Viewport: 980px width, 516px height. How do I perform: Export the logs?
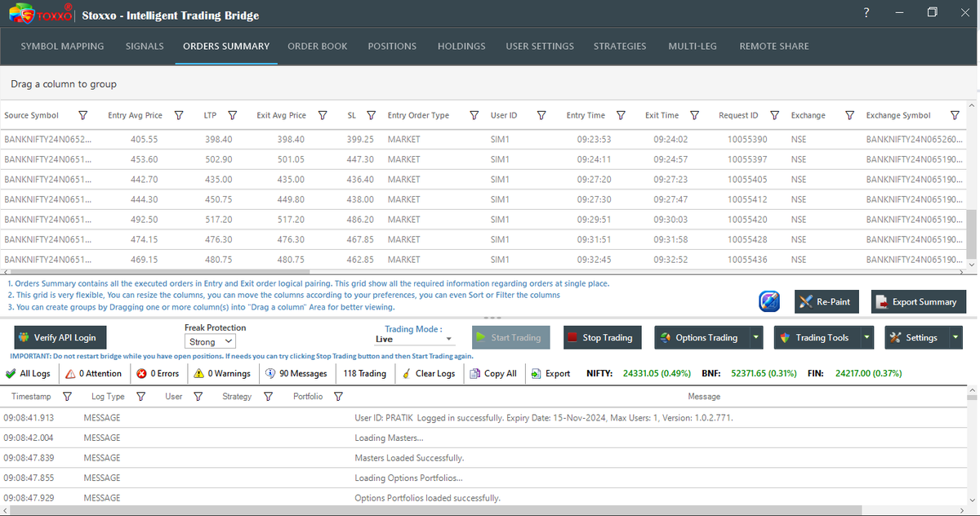550,373
